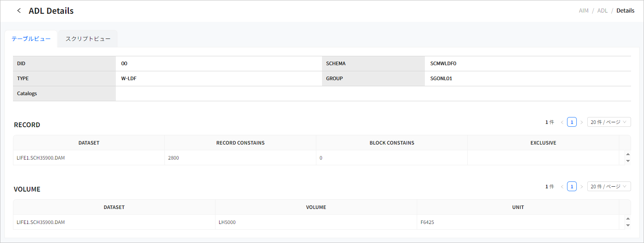Open RECORD page size dropdown
644x243 pixels.
coord(608,122)
